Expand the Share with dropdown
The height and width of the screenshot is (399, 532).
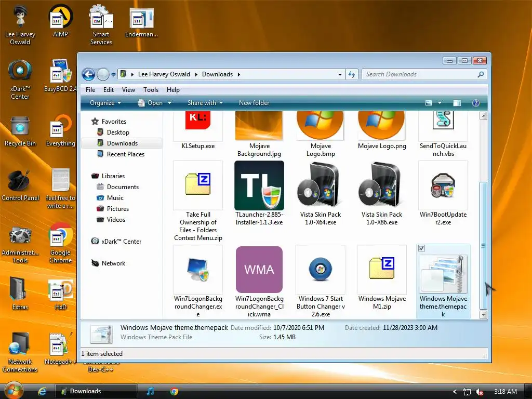click(x=205, y=103)
